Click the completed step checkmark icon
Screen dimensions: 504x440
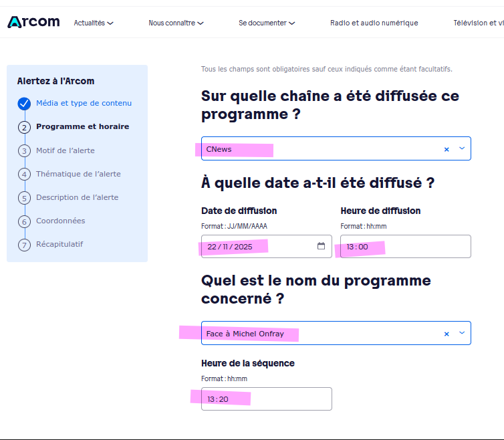tap(25, 104)
